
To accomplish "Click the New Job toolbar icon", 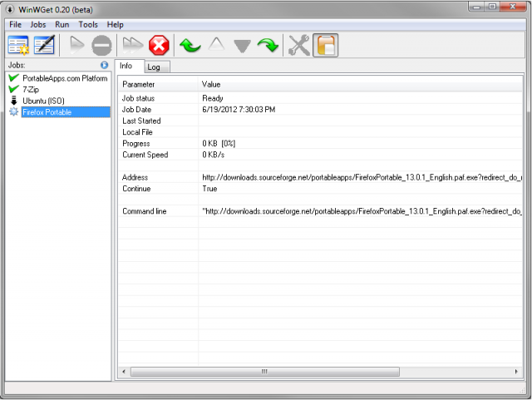I will pos(18,45).
